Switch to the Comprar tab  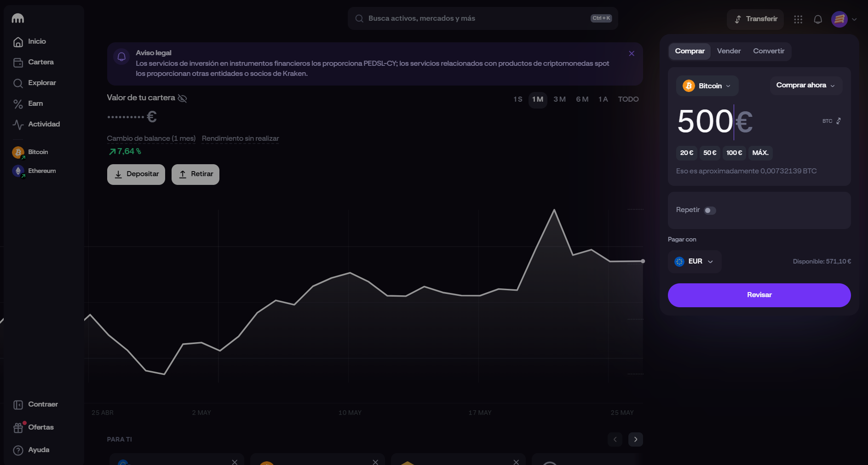[x=690, y=51]
